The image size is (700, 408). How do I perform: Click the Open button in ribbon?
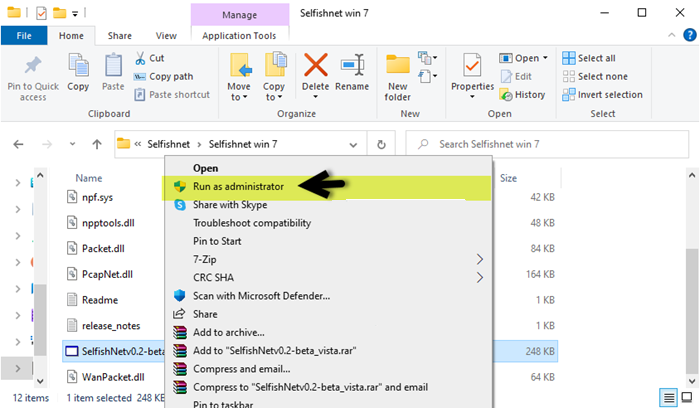tap(519, 58)
